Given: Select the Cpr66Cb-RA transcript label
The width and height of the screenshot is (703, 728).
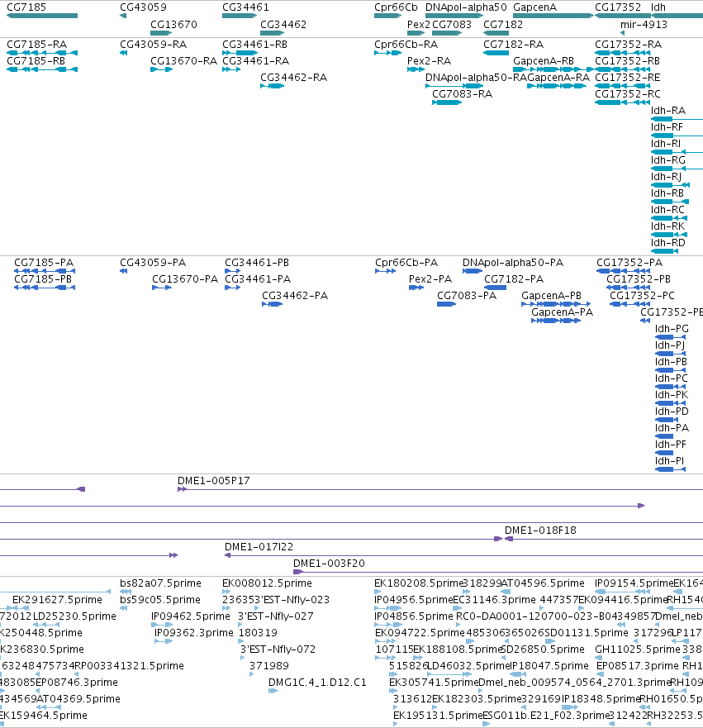Looking at the screenshot, I should 406,45.
